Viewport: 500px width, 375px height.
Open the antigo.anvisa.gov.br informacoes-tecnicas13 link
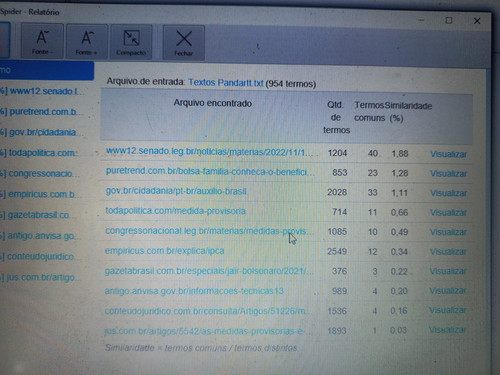click(194, 291)
